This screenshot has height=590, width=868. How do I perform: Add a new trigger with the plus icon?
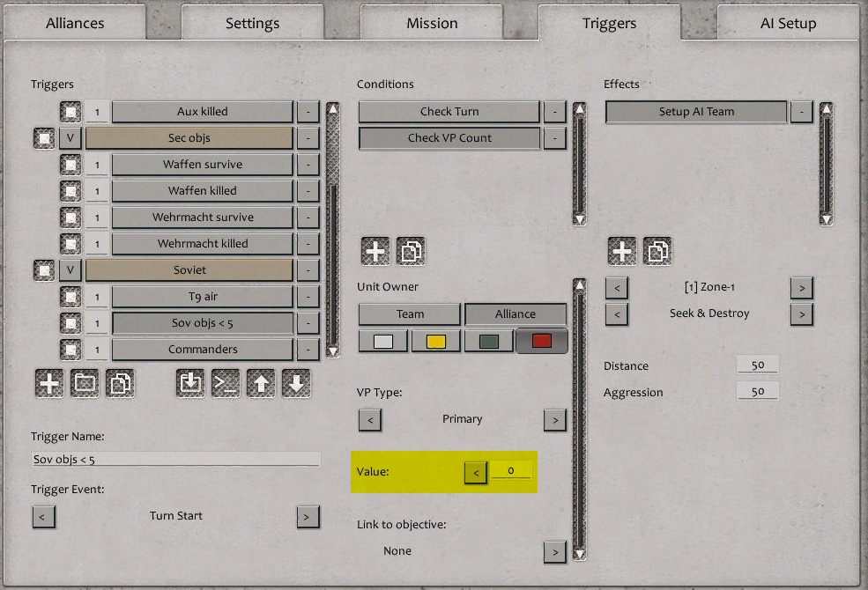[48, 383]
